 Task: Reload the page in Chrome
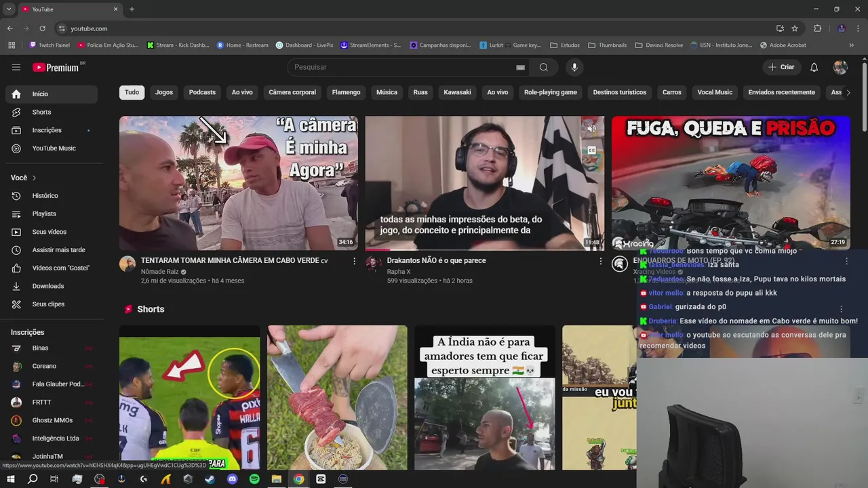pyautogui.click(x=42, y=28)
